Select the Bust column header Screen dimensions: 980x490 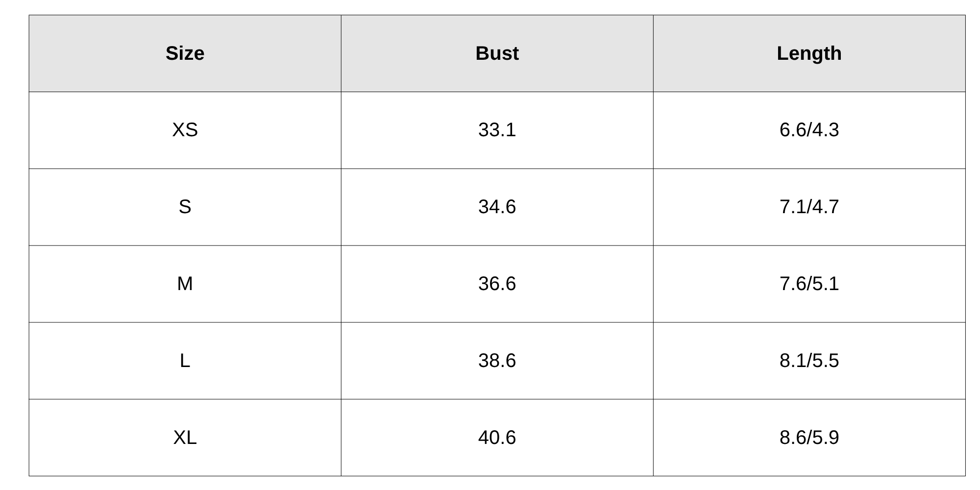click(497, 53)
